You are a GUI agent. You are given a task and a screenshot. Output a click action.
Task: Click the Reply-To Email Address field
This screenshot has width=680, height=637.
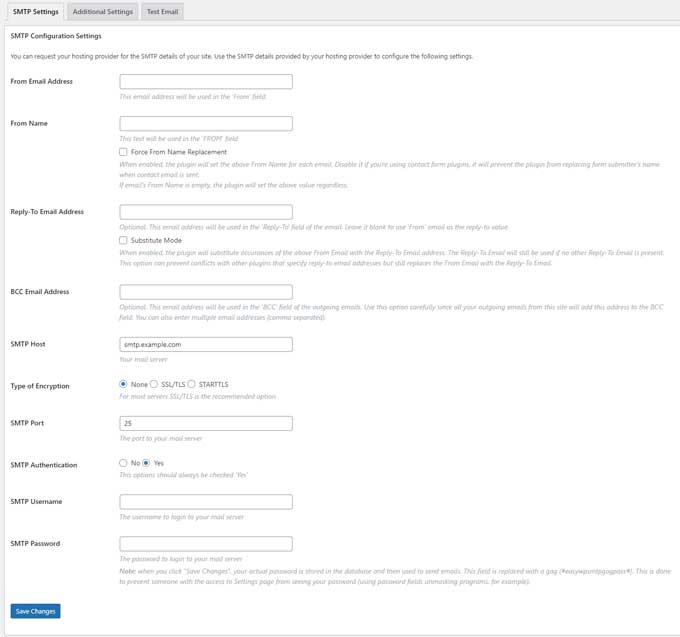206,212
